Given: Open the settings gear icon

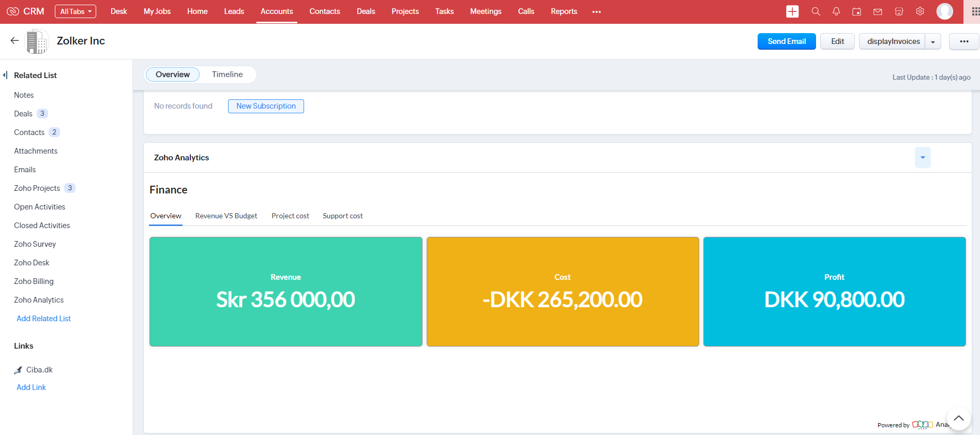Looking at the screenshot, I should click(920, 11).
